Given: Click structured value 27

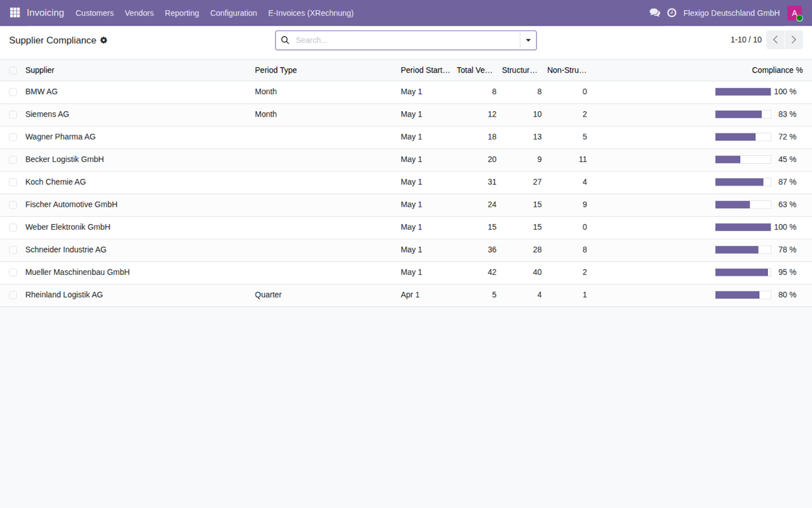Looking at the screenshot, I should coord(537,182).
